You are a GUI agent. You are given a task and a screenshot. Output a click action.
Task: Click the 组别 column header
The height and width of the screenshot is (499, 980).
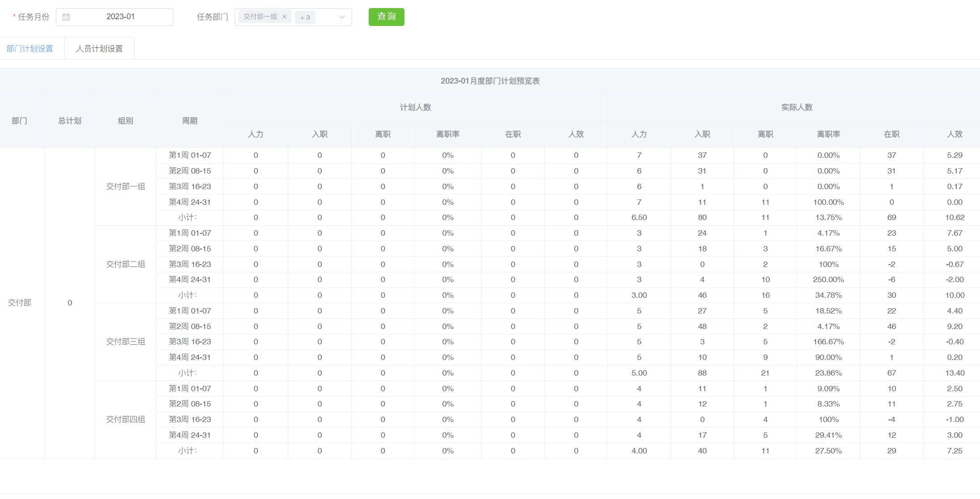(x=126, y=121)
